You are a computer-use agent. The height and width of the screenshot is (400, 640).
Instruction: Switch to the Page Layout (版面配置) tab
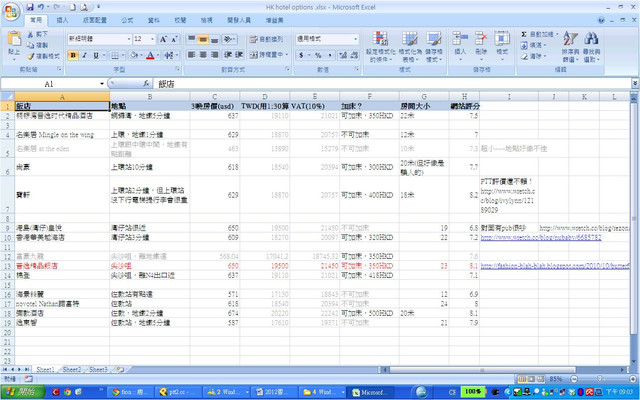[x=95, y=20]
